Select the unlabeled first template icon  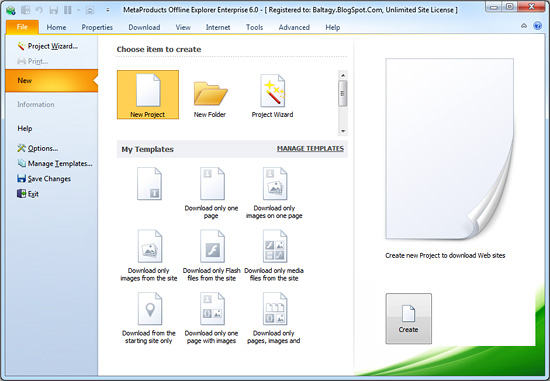[149, 183]
